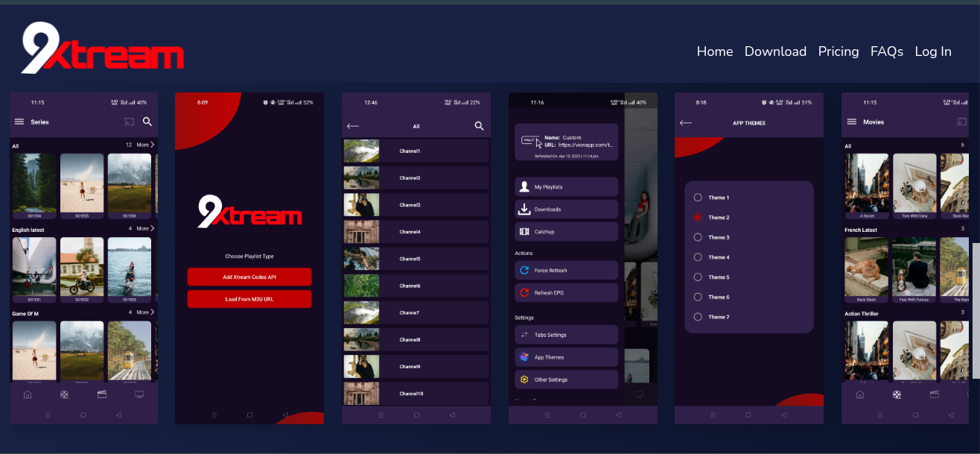Tap back arrow on the All channels screen
The height and width of the screenshot is (454, 980).
tap(353, 126)
